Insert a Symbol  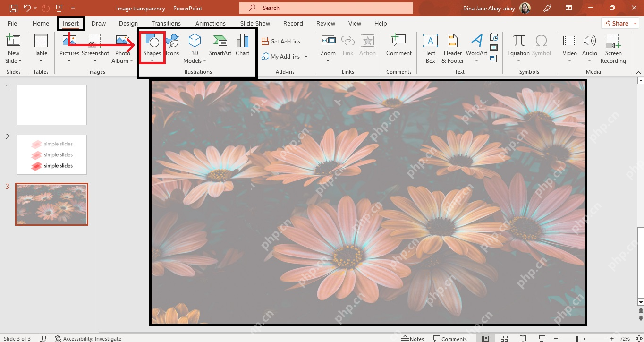[542, 46]
